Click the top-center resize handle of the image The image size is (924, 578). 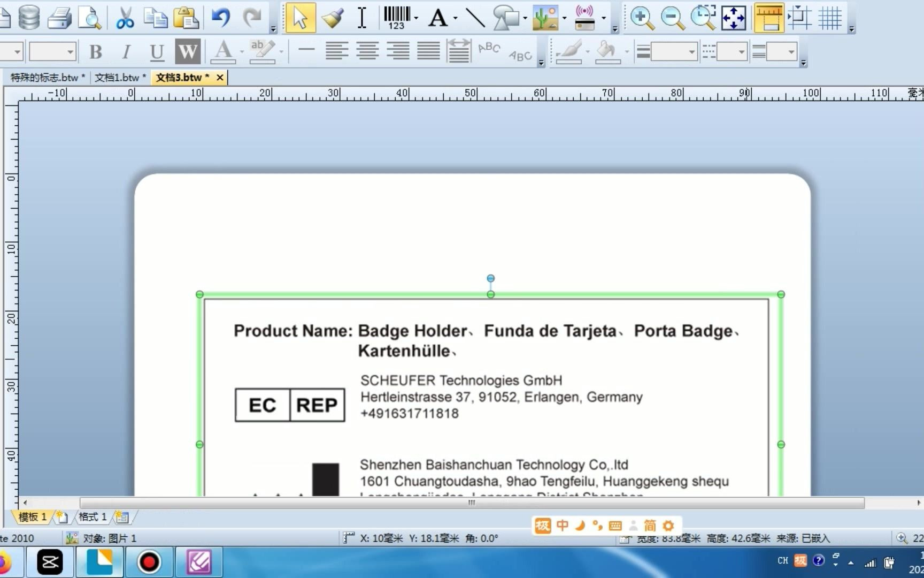(490, 294)
